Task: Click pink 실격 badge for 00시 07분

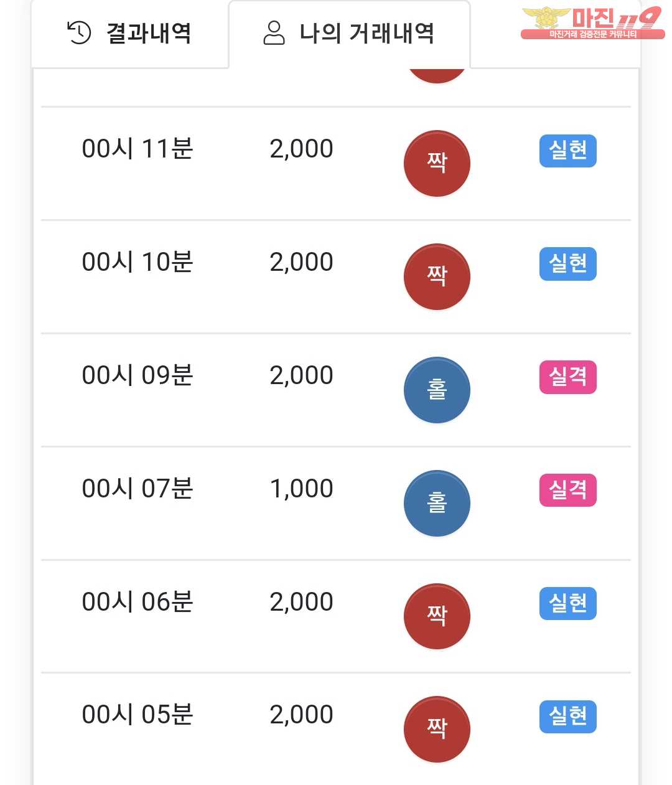Action: click(x=567, y=491)
